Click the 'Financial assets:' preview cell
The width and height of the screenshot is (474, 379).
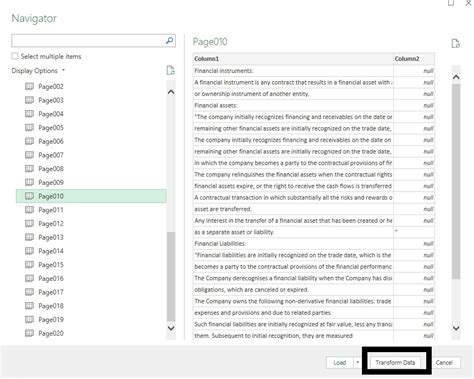pyautogui.click(x=293, y=105)
